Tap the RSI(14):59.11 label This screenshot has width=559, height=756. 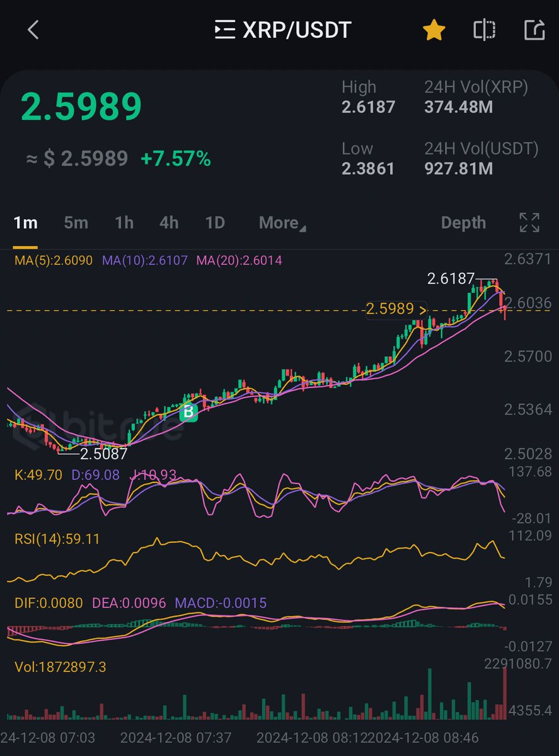point(57,539)
